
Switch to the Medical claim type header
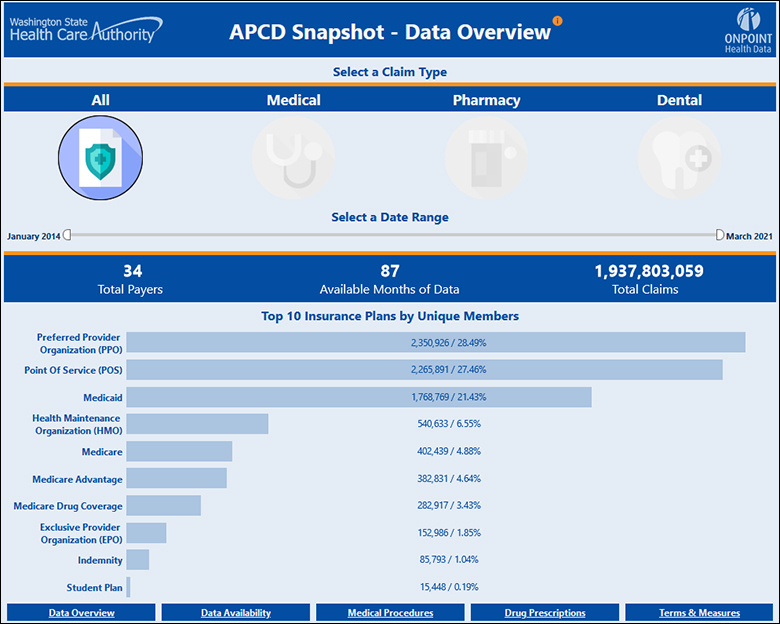(293, 100)
